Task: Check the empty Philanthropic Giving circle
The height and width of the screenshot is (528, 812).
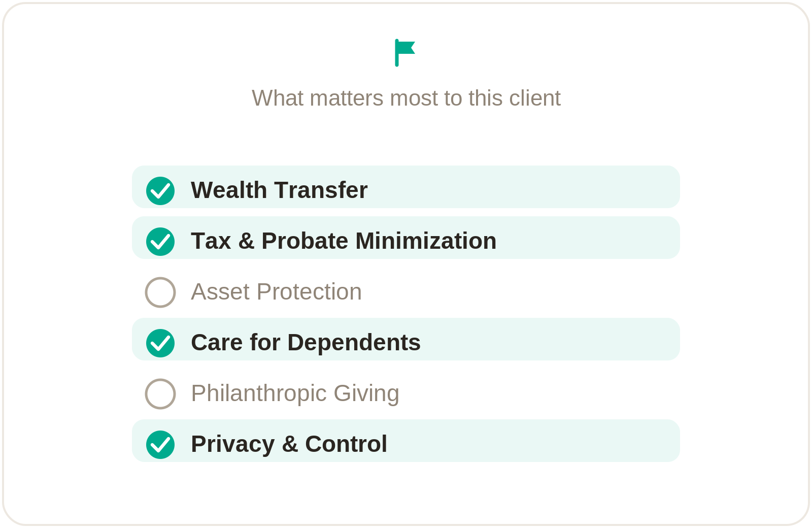Action: (160, 394)
